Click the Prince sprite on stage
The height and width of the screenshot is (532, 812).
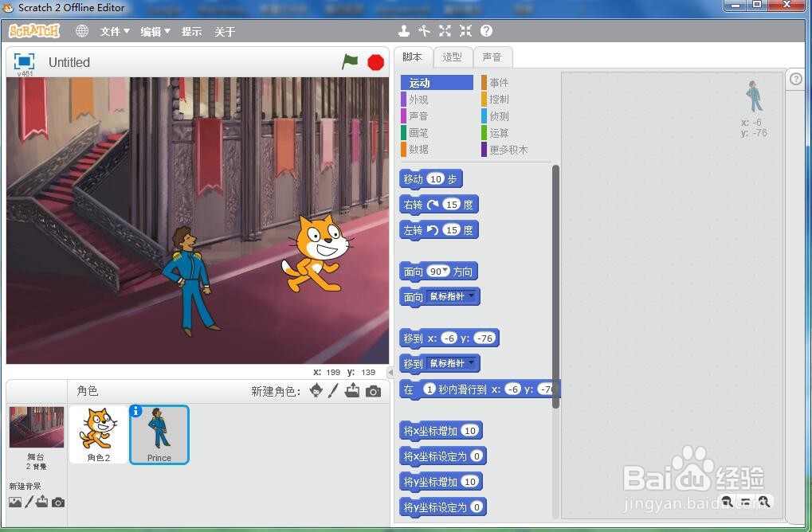tap(190, 281)
